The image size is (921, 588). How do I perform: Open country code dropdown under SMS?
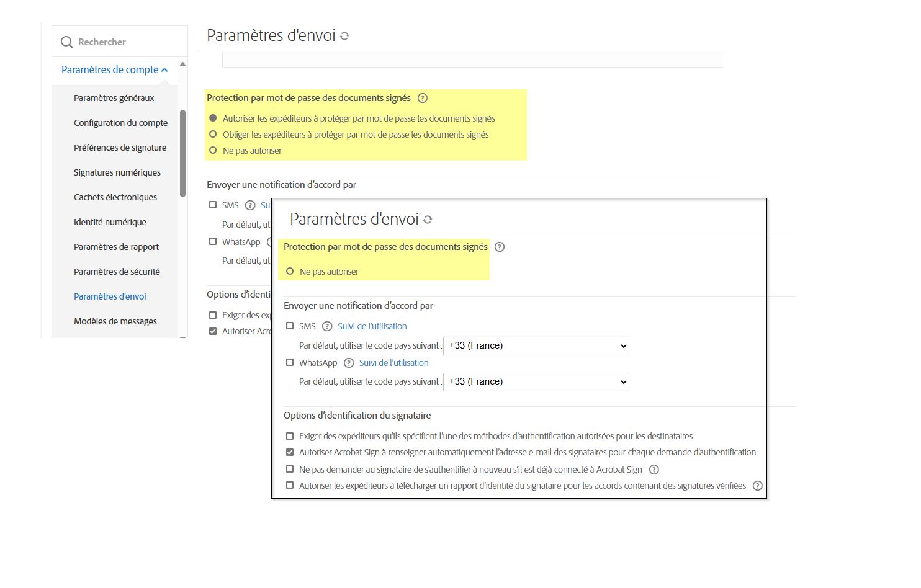pos(536,345)
